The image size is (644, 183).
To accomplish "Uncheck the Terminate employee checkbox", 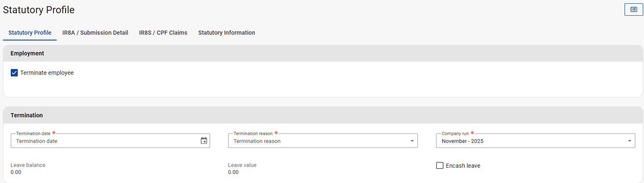I will 14,73.
